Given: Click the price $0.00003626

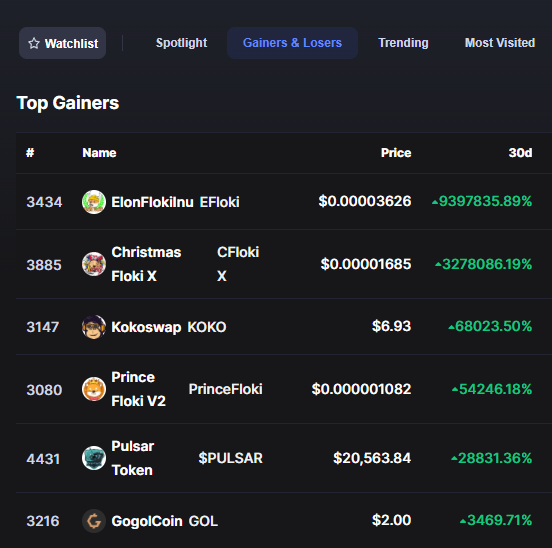Looking at the screenshot, I should tap(365, 201).
